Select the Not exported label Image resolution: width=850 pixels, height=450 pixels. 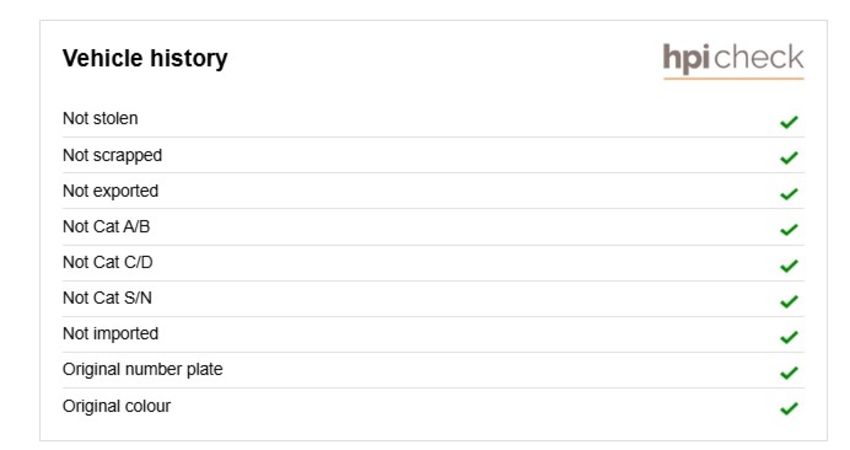point(111,191)
